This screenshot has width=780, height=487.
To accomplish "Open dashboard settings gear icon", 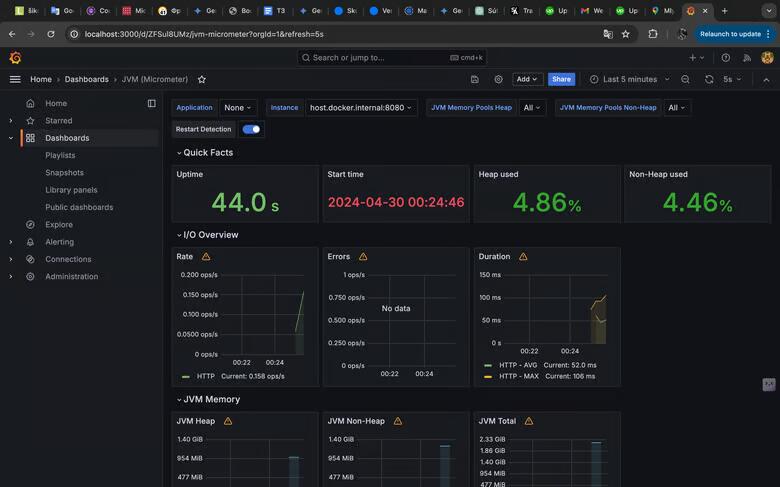I will pos(499,79).
